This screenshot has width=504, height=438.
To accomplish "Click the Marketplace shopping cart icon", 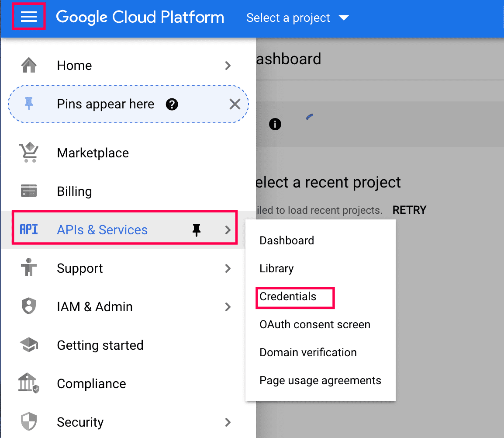I will [29, 153].
